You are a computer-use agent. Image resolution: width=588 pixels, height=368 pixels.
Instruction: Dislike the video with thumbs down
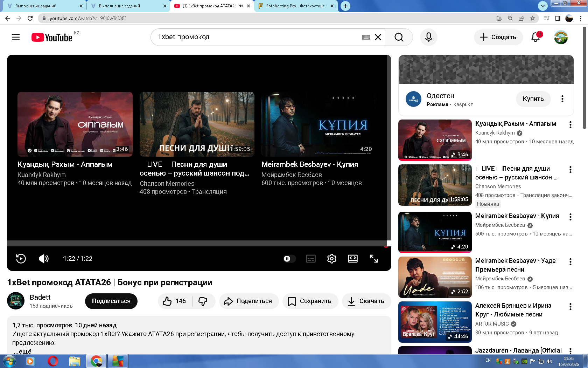[x=203, y=301]
